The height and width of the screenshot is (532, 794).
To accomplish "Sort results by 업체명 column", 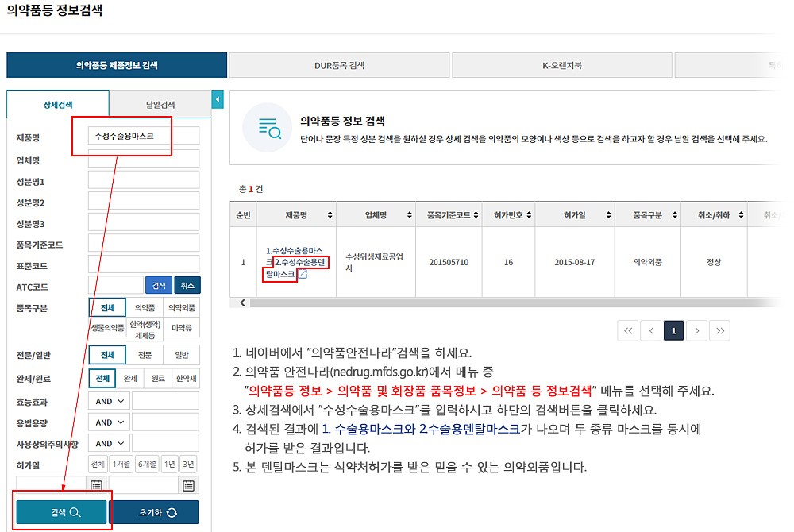I will click(410, 214).
